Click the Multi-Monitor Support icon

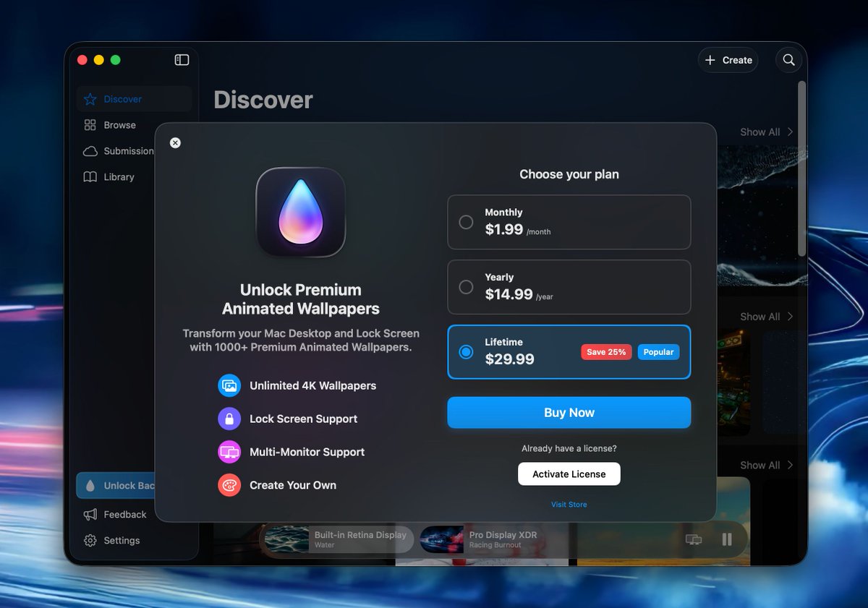pos(229,452)
